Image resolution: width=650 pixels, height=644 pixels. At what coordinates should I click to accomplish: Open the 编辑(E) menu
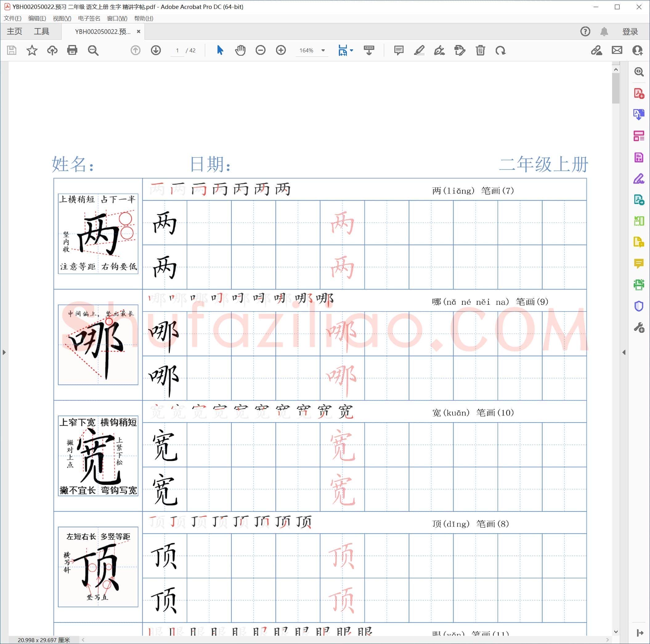click(x=37, y=18)
